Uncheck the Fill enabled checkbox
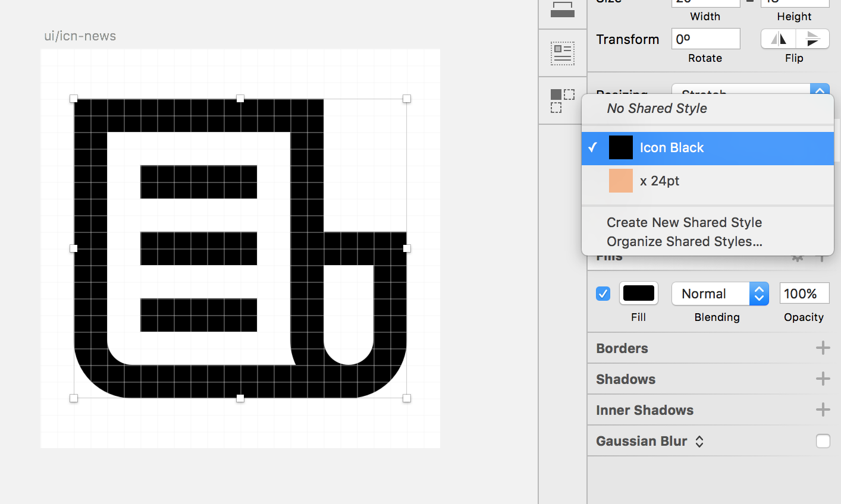Screen dimensions: 841x504 [603, 294]
